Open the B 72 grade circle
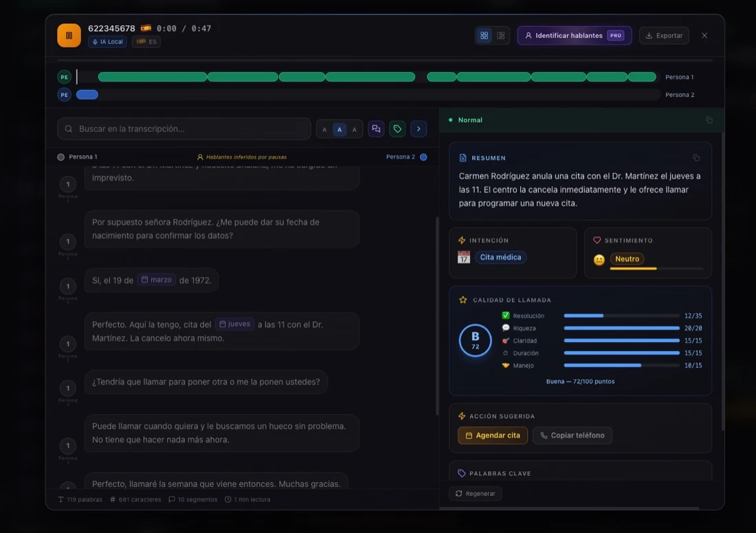This screenshot has height=533, width=756. click(x=476, y=340)
